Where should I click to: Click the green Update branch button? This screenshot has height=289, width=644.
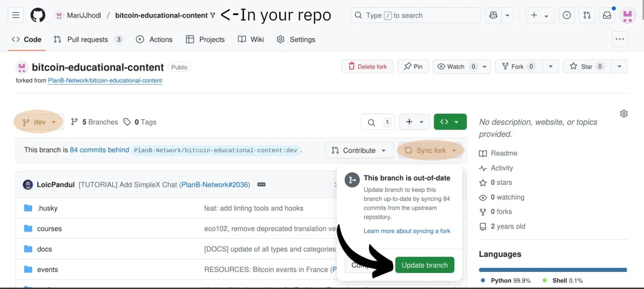coord(425,265)
